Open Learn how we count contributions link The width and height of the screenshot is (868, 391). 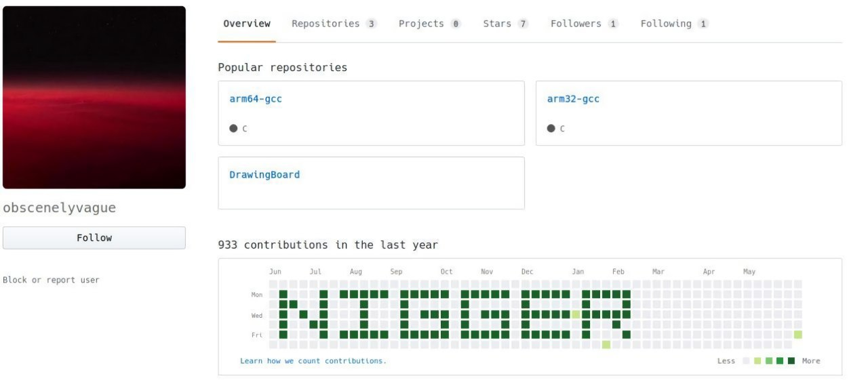point(313,361)
